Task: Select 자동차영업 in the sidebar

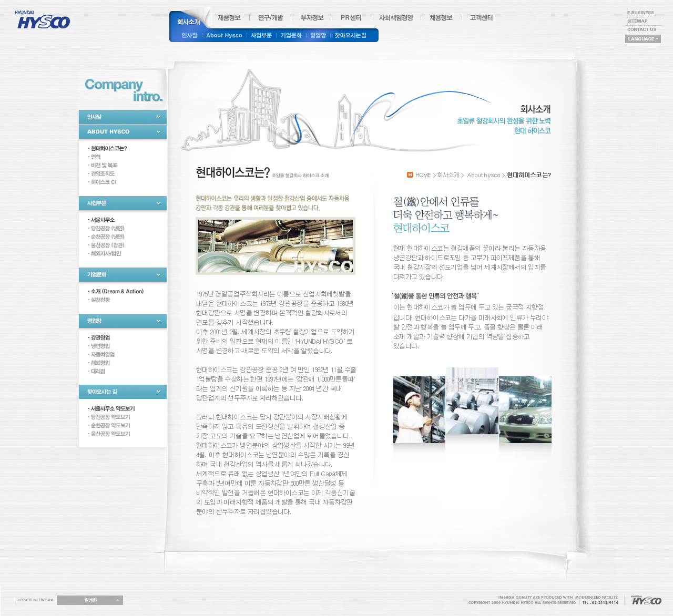Action: coord(102,354)
